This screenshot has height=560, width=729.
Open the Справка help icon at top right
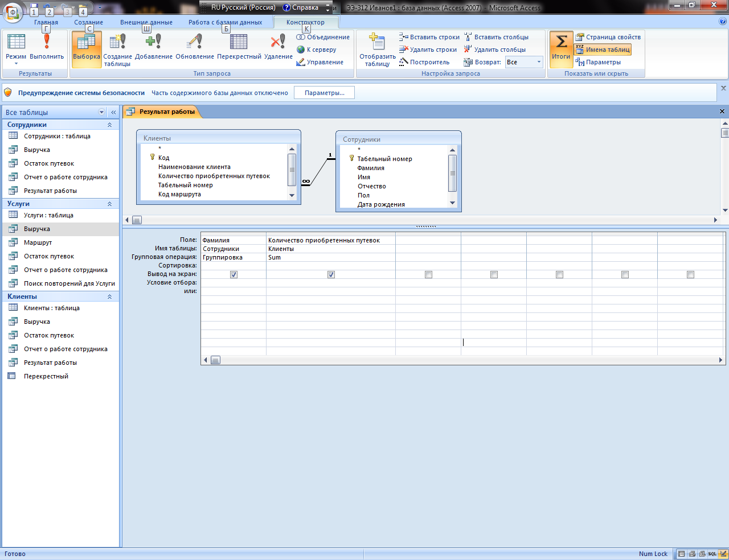pos(723,22)
